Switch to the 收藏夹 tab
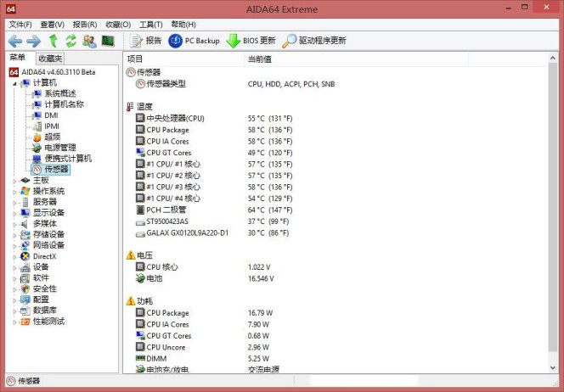The image size is (564, 392). click(50, 59)
